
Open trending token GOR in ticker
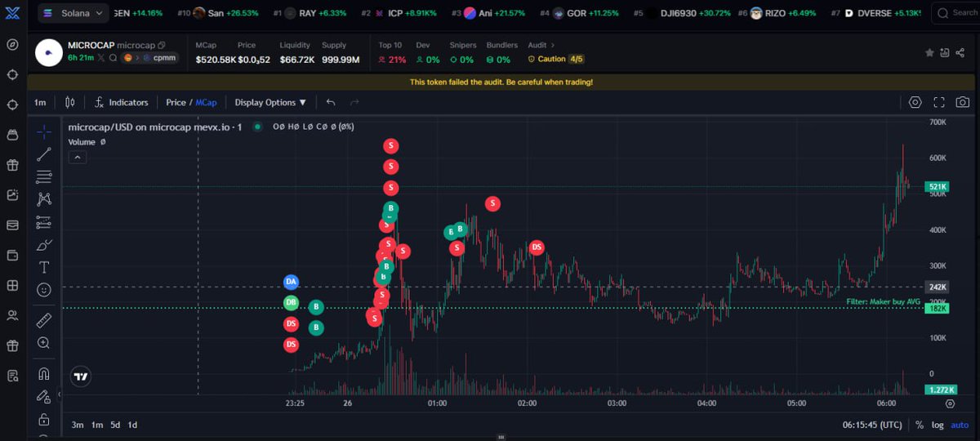point(581,13)
